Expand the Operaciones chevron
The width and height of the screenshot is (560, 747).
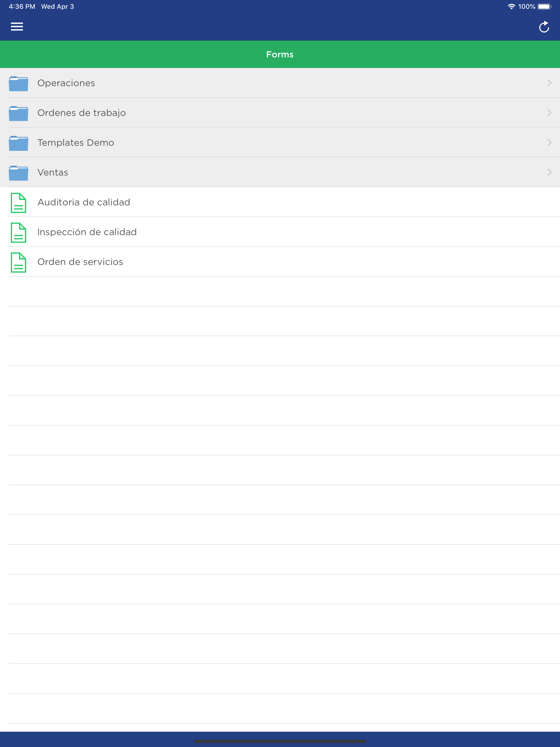click(x=549, y=83)
